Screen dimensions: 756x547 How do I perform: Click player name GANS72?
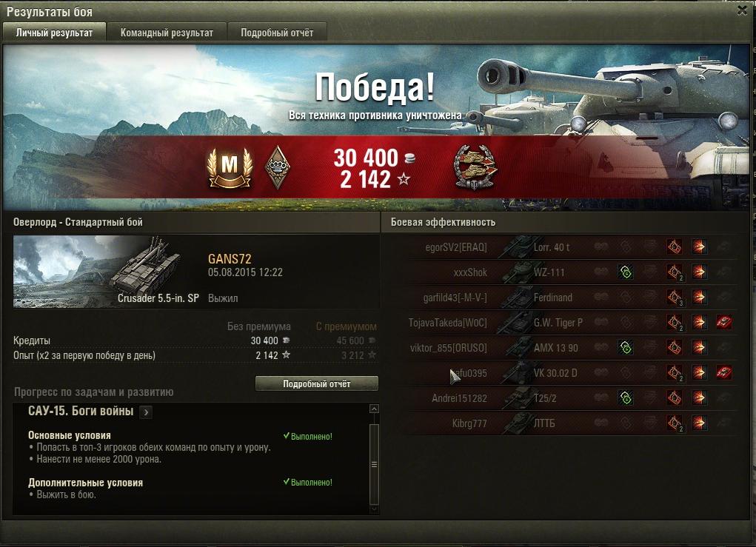click(x=230, y=259)
